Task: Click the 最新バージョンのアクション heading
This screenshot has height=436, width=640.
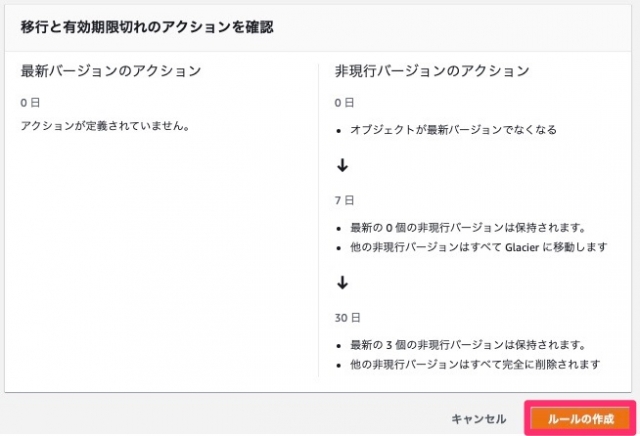Action: click(x=111, y=71)
